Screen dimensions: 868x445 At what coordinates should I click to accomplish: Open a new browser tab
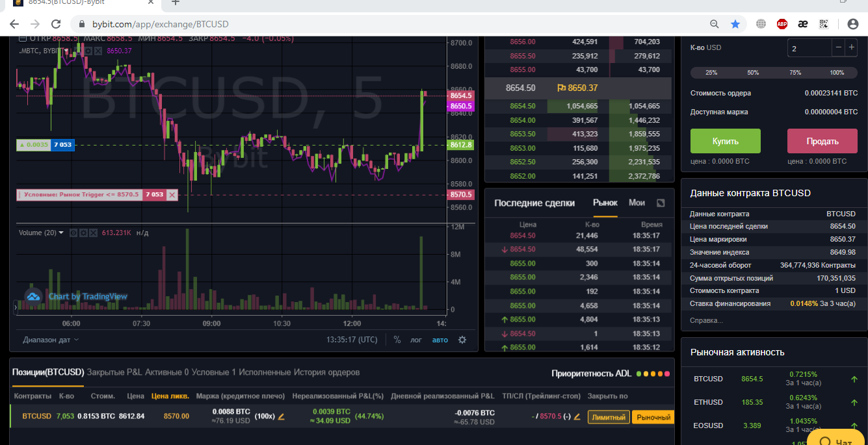(x=175, y=3)
